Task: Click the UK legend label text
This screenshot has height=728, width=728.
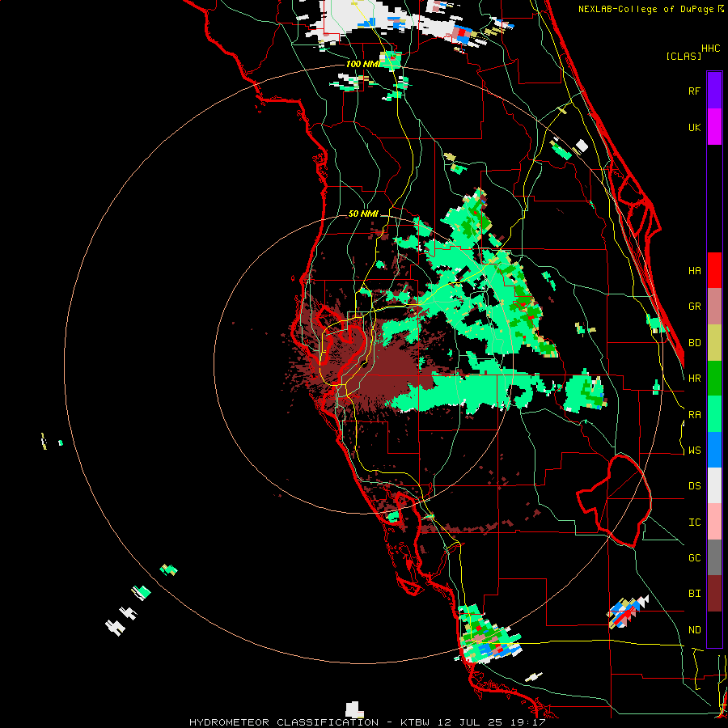Action: [694, 127]
